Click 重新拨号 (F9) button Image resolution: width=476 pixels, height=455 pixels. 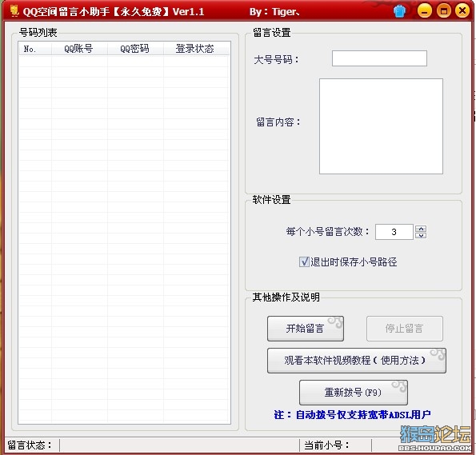pyautogui.click(x=354, y=393)
